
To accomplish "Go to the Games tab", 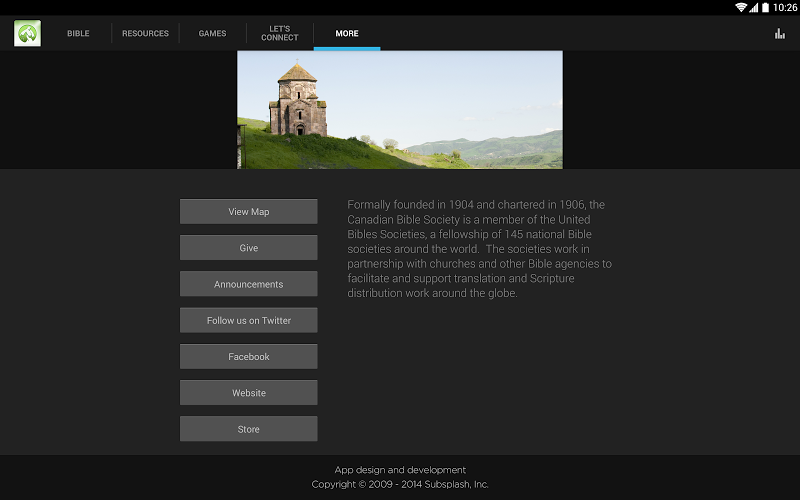I will [212, 33].
